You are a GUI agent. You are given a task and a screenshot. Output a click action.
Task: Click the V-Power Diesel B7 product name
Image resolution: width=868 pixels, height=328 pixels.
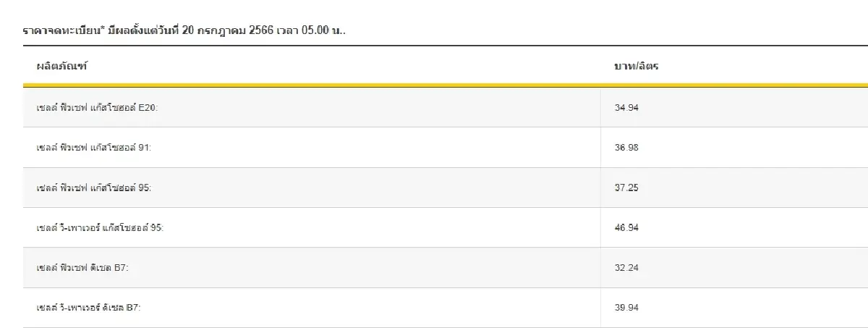click(x=88, y=308)
